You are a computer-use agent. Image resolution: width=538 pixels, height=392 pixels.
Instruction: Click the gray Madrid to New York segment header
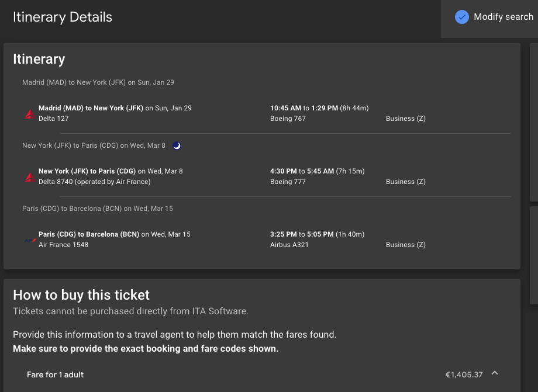click(98, 82)
